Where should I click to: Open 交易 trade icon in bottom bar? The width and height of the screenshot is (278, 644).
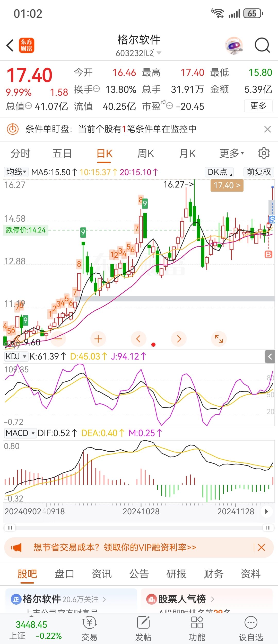pos(89,629)
